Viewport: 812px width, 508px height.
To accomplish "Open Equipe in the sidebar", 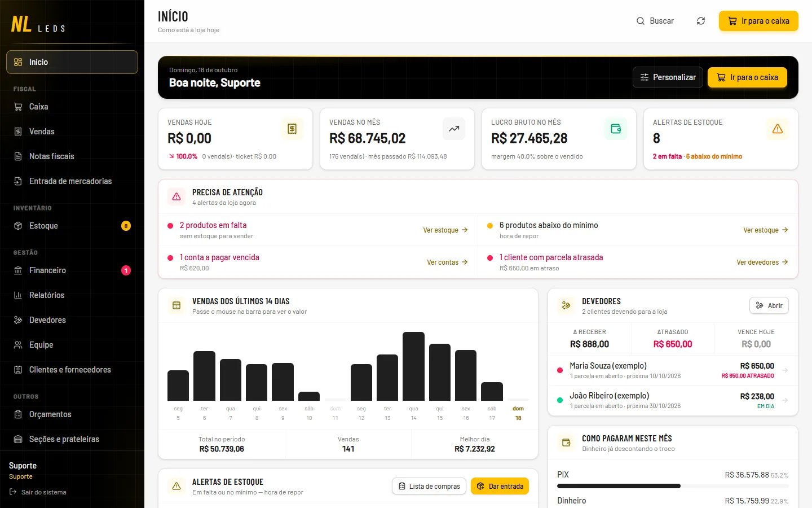I will point(72,345).
